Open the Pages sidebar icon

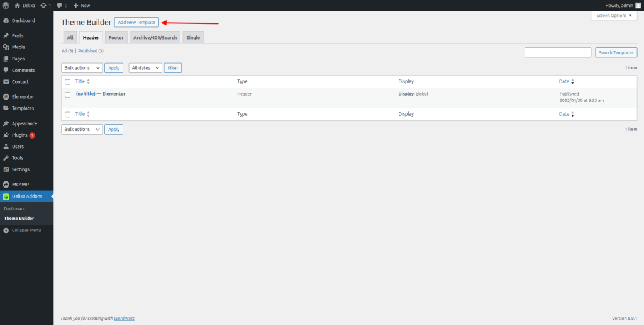(x=6, y=59)
